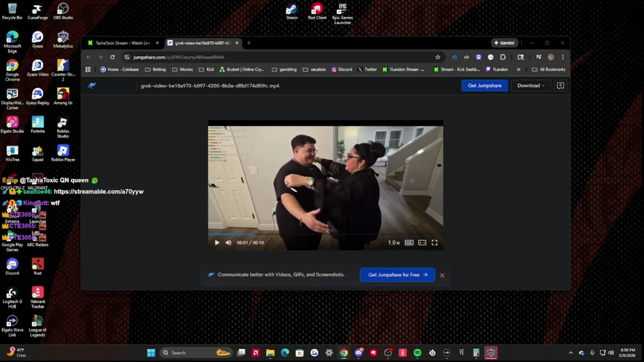Change playback speed from 1.0x
The image size is (644, 362).
click(394, 242)
